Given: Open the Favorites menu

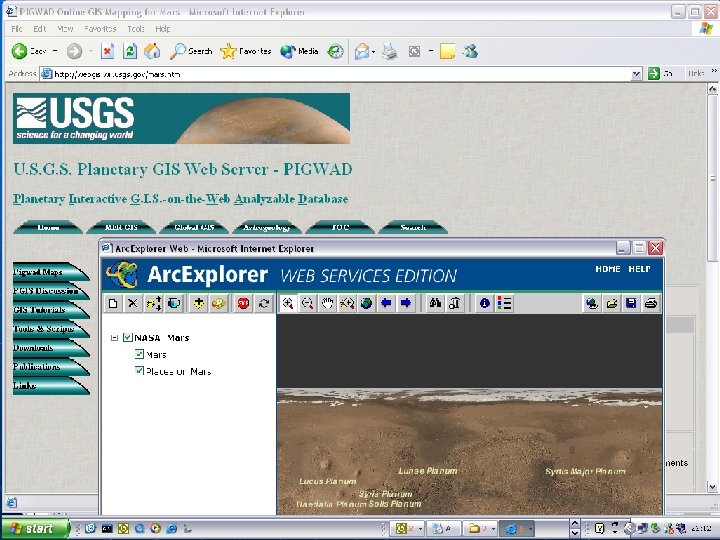Looking at the screenshot, I should pos(100,28).
